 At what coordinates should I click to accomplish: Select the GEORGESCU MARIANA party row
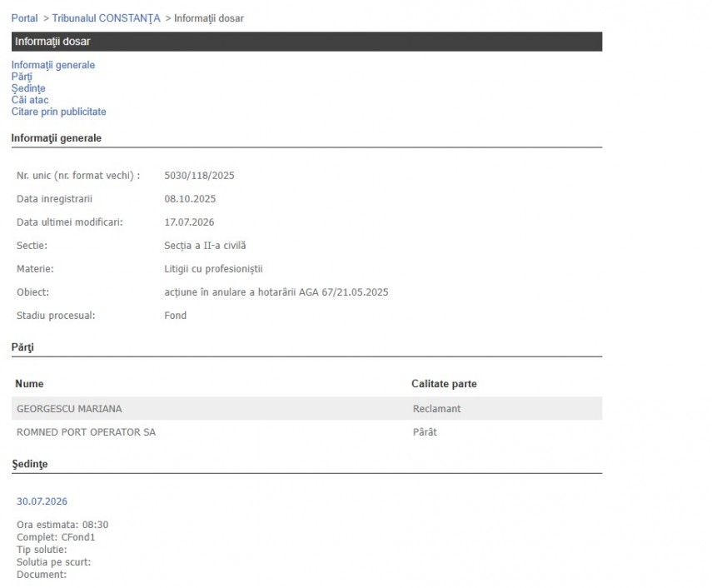click(x=306, y=409)
